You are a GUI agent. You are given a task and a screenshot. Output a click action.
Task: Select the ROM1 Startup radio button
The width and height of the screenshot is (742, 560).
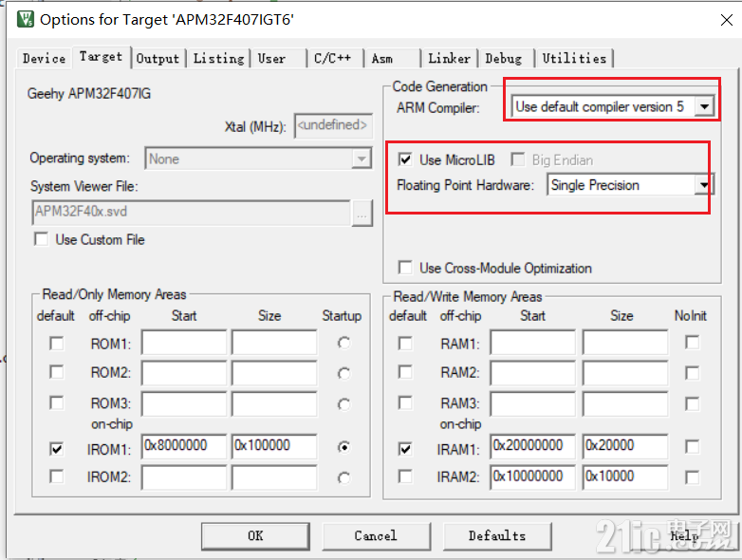344,343
